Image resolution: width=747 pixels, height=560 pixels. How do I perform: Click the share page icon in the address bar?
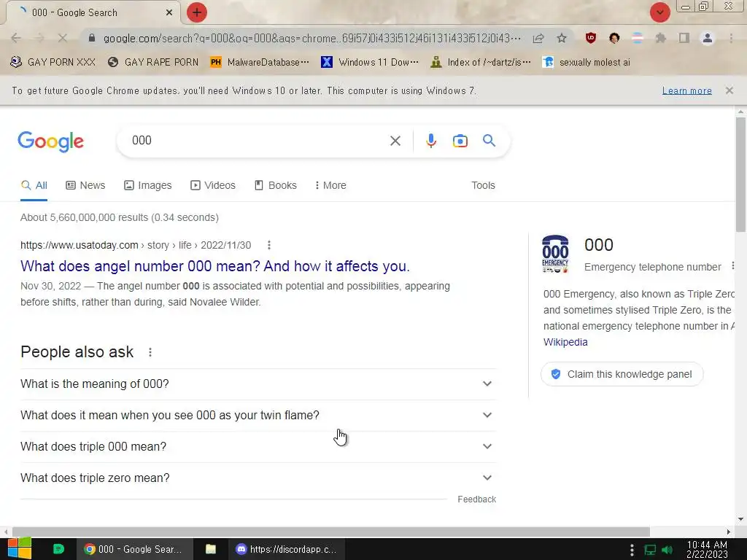(x=538, y=38)
